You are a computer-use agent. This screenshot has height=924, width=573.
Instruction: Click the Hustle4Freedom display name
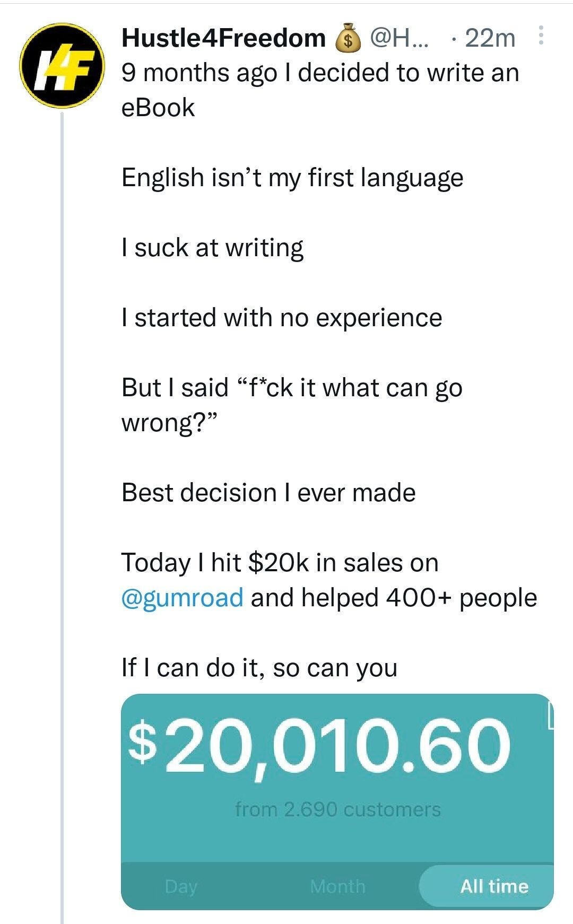[223, 38]
